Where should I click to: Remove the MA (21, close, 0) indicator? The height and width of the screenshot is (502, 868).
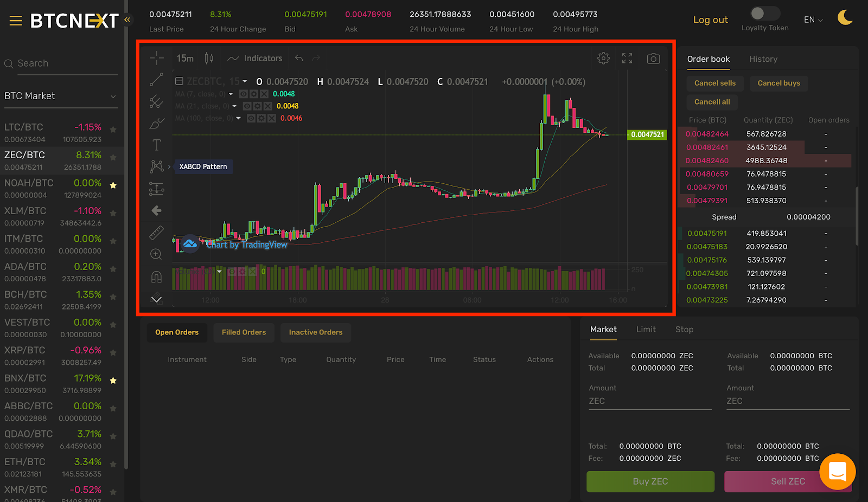point(267,106)
